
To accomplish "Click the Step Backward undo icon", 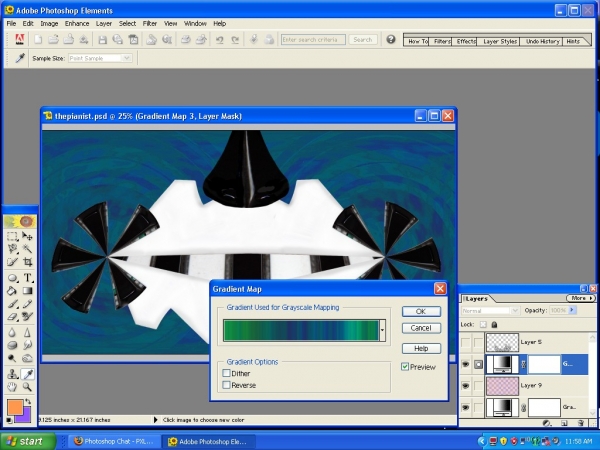I will click(219, 39).
